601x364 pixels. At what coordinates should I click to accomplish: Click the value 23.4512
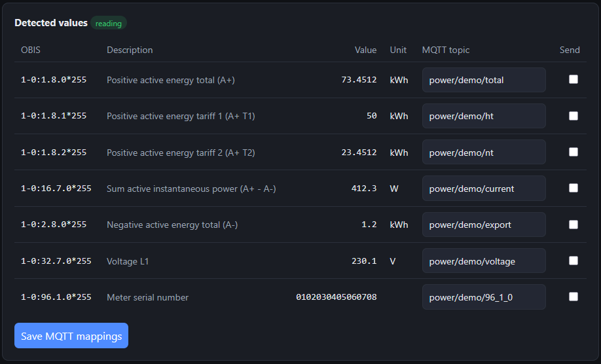[359, 152]
